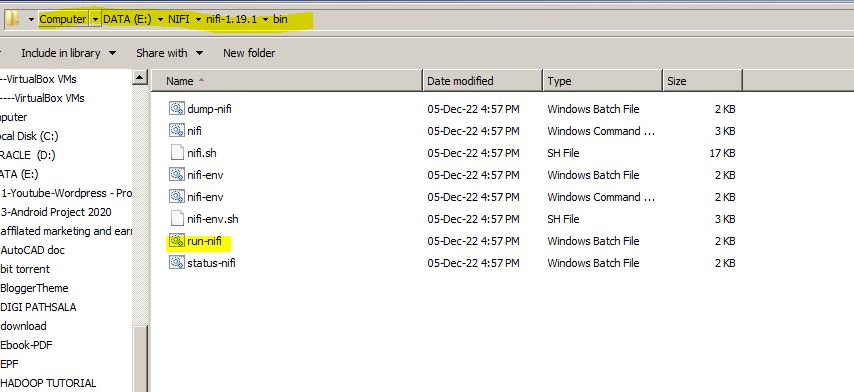Select the run-nifi file name
This screenshot has width=854, height=392.
[204, 241]
